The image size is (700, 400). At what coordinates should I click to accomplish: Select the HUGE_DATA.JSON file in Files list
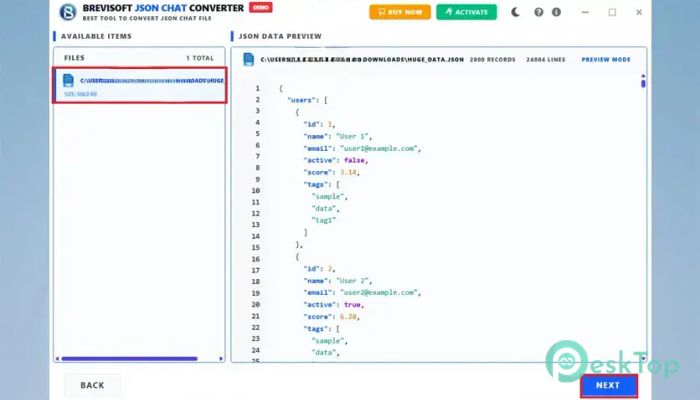(139, 85)
